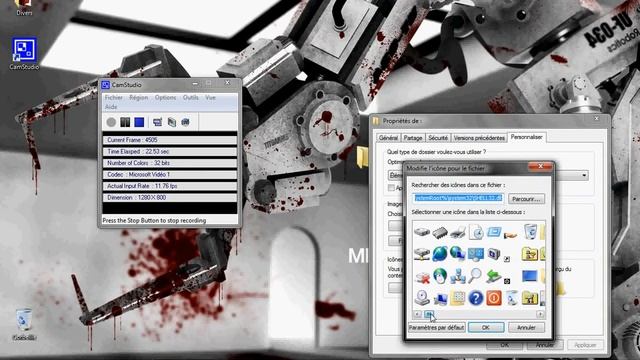
Task: Click the Corbeille desktop icon
Action: pyautogui.click(x=24, y=324)
